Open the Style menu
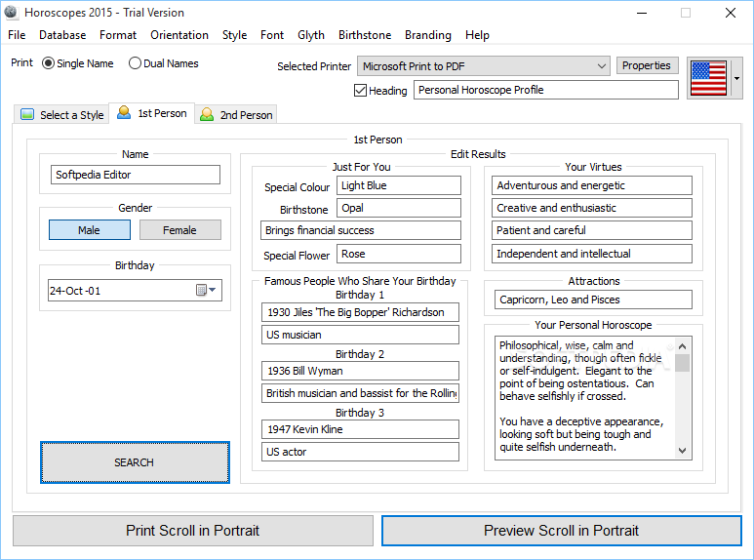Screen dimensions: 754x560 235,35
